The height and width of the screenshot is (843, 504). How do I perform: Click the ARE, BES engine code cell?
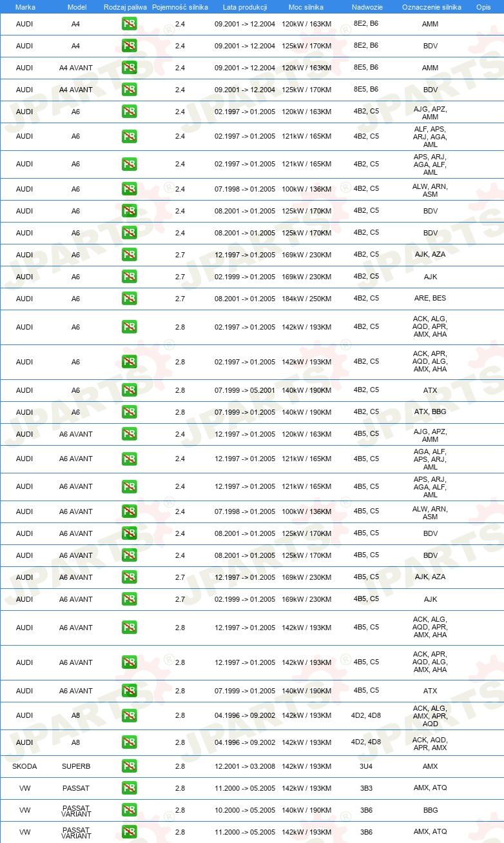[430, 299]
